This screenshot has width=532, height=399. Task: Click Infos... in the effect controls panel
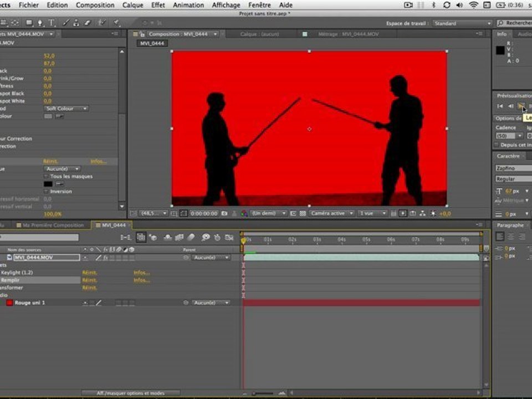[x=99, y=161]
